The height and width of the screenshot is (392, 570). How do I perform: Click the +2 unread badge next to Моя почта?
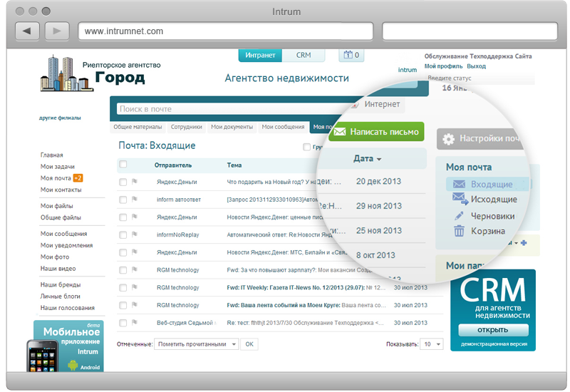(x=78, y=177)
